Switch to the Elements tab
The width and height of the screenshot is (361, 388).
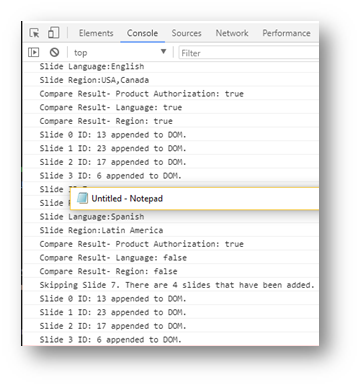(96, 33)
